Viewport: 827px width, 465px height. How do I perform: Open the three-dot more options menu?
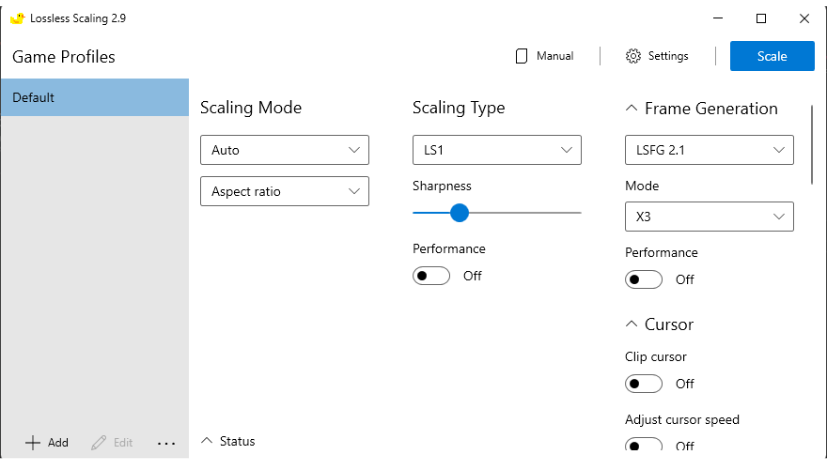tap(166, 443)
